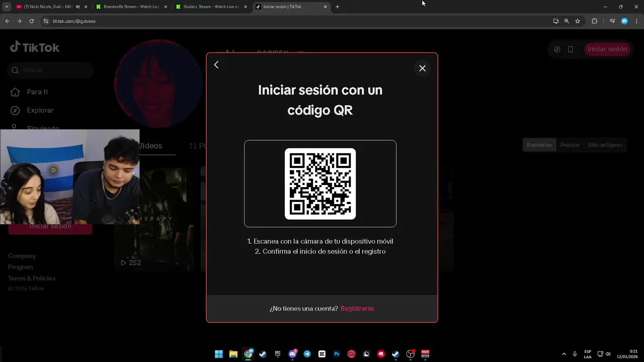Open OBS Studio from the taskbar
The image size is (644, 362).
click(411, 354)
